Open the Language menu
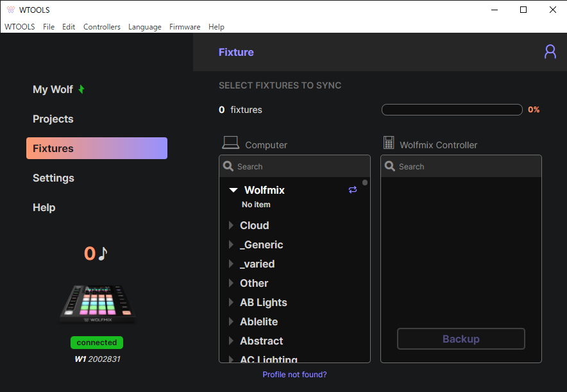The height and width of the screenshot is (392, 567). pos(145,27)
